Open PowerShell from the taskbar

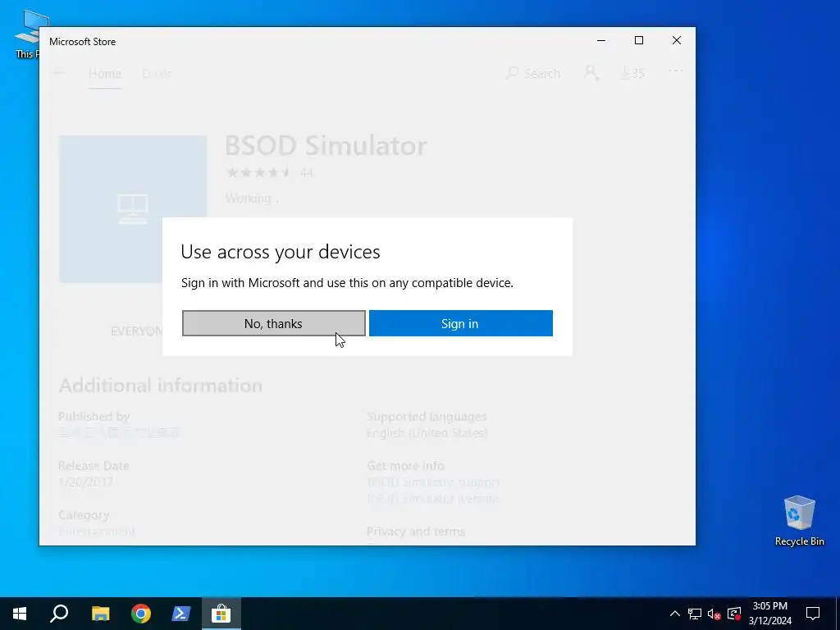[181, 614]
